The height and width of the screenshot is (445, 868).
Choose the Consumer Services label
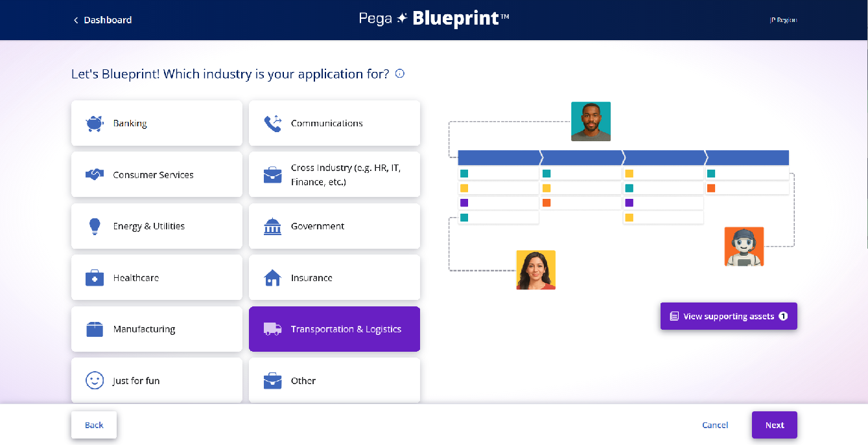coord(153,175)
